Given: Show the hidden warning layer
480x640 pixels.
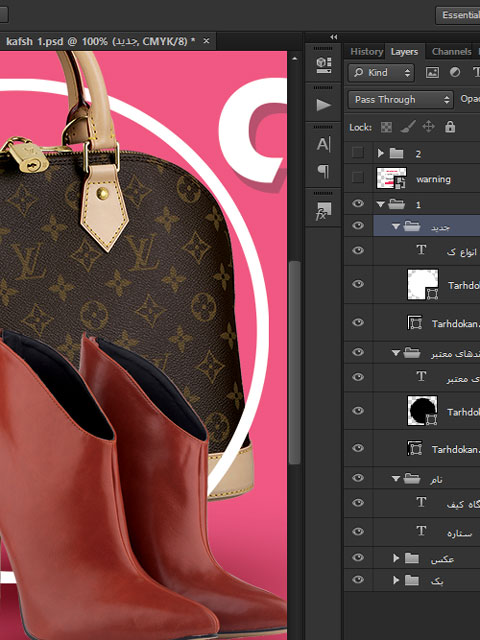Looking at the screenshot, I should (x=358, y=178).
